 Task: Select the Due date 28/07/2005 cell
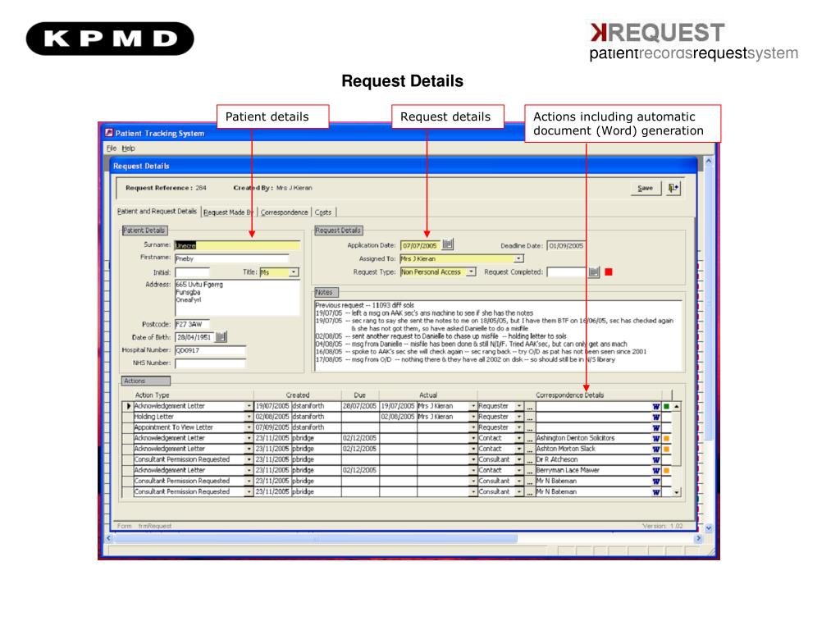point(359,406)
